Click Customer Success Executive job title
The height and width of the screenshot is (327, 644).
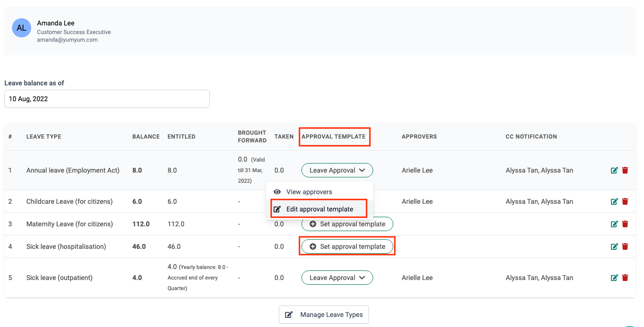point(74,32)
